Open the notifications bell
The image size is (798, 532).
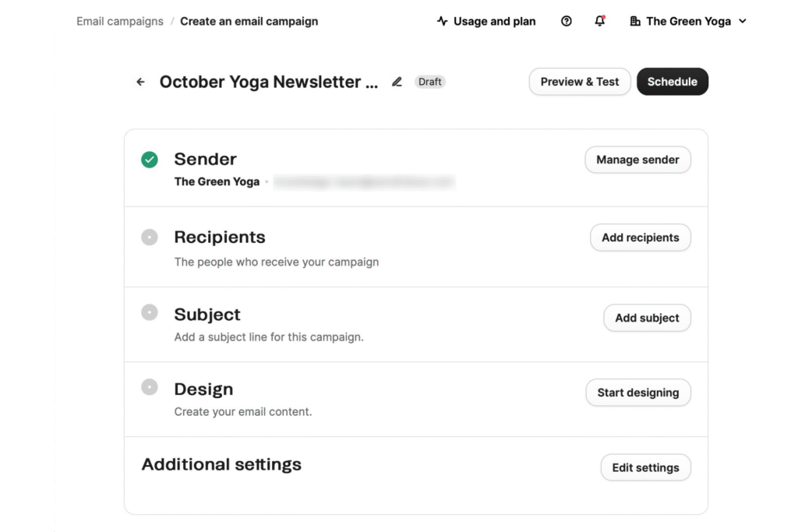click(x=599, y=21)
